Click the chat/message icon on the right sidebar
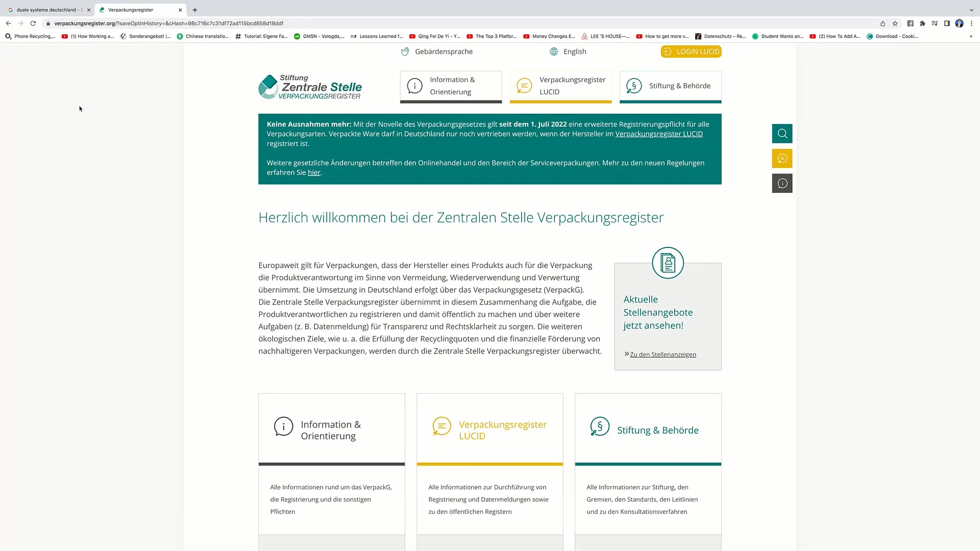This screenshot has width=980, height=551. coord(782,158)
